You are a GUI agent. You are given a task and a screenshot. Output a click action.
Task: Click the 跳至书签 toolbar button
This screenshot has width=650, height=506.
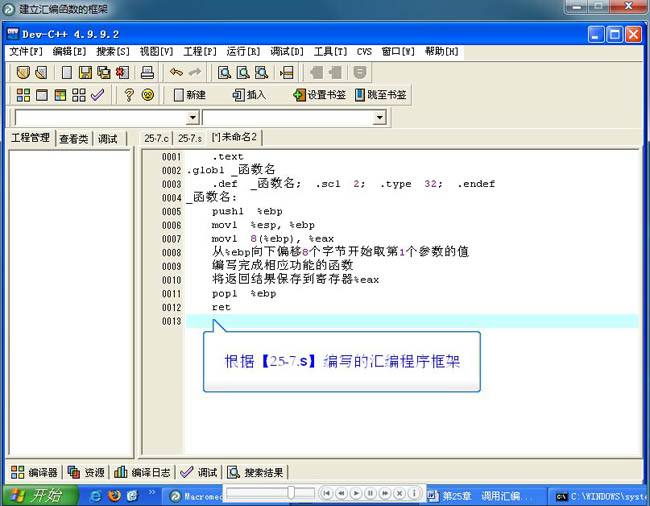coord(381,95)
